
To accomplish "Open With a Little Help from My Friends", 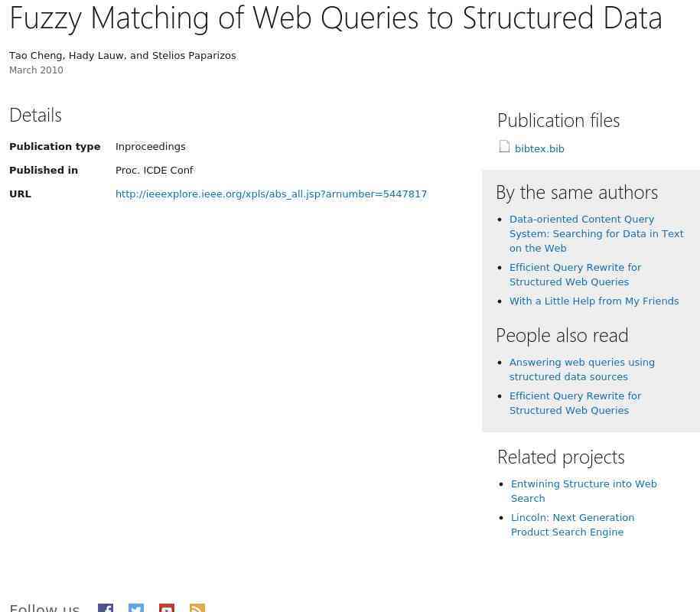I will pos(594,301).
